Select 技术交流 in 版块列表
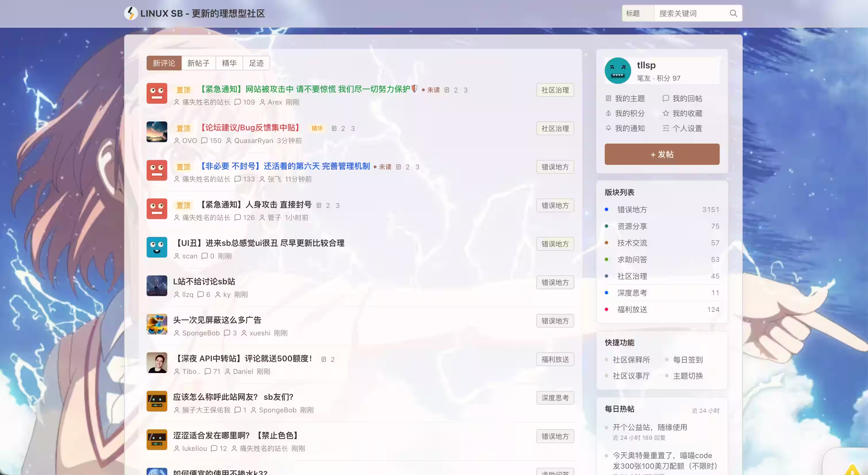Viewport: 868px width, 475px height. pos(662,243)
